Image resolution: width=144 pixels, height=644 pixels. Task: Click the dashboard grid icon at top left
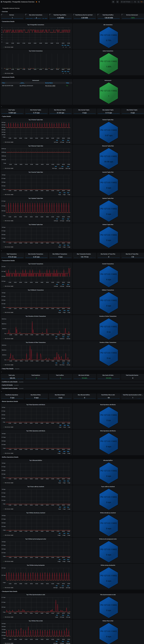(x=1, y=2)
